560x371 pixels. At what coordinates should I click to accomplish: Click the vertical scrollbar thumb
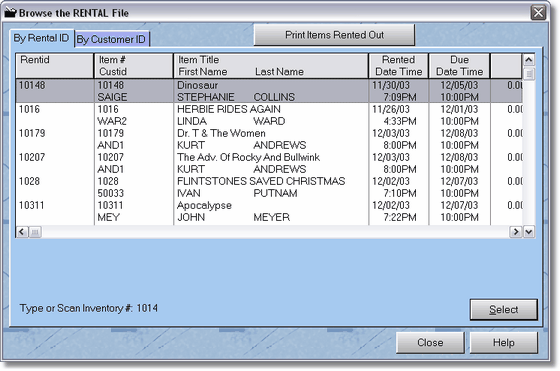(529, 74)
